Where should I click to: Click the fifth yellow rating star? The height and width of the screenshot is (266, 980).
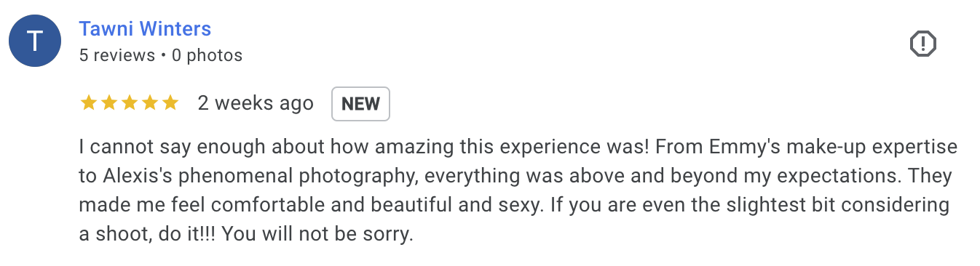point(170,103)
